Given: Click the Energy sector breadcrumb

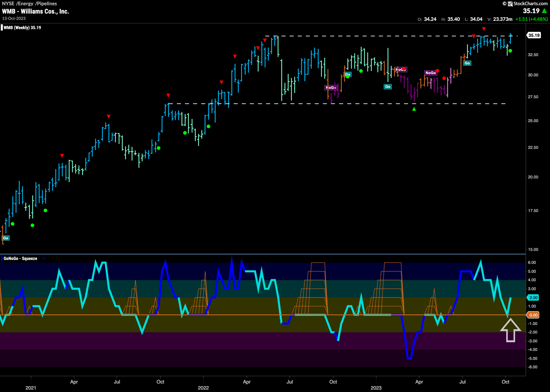Looking at the screenshot, I should (26, 3).
